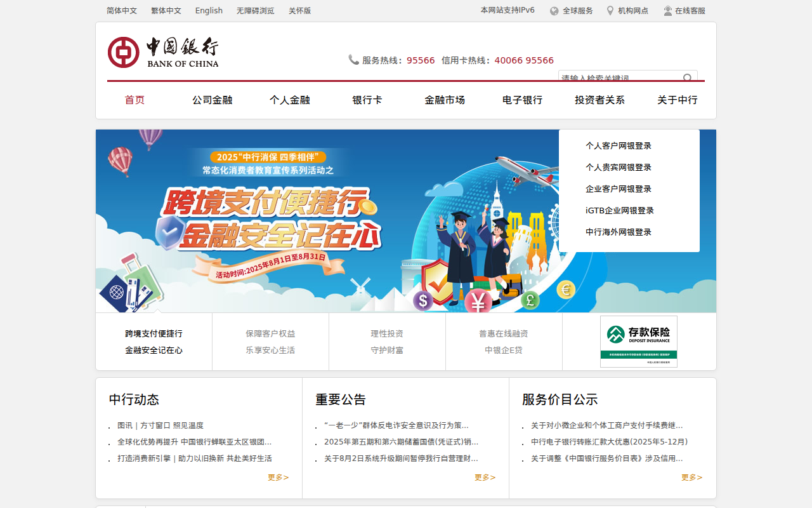Open news item 图讯｜方寸窗口 照见温度
Image resolution: width=812 pixels, height=508 pixels.
click(160, 425)
